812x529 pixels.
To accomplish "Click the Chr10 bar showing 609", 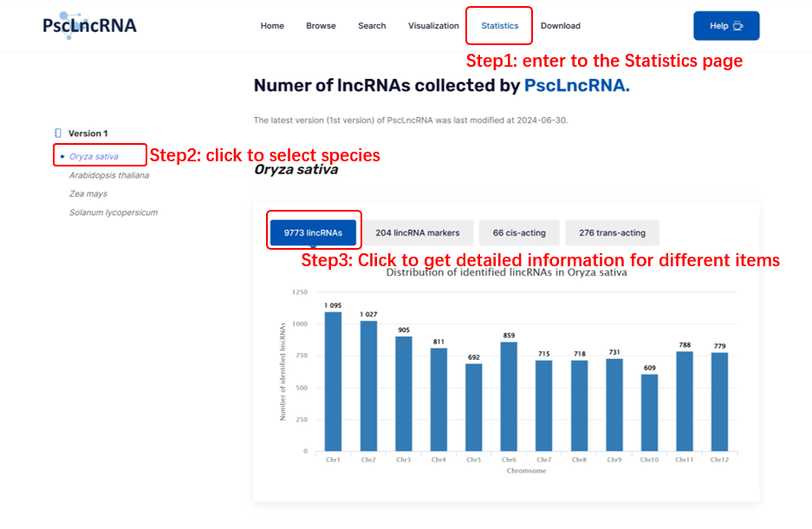I will coord(649,412).
